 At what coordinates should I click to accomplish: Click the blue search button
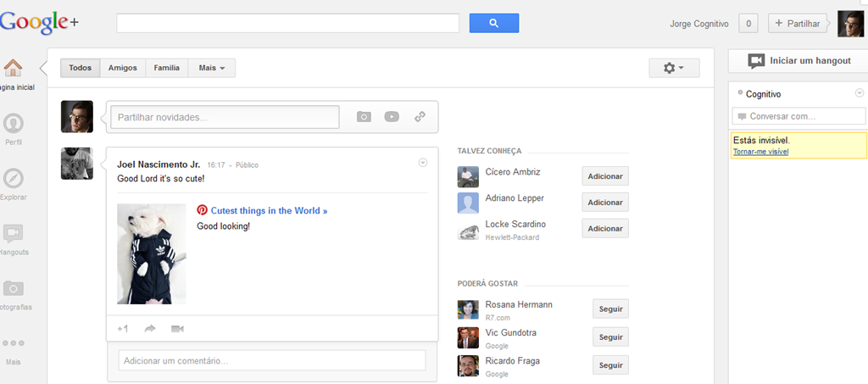[x=494, y=23]
